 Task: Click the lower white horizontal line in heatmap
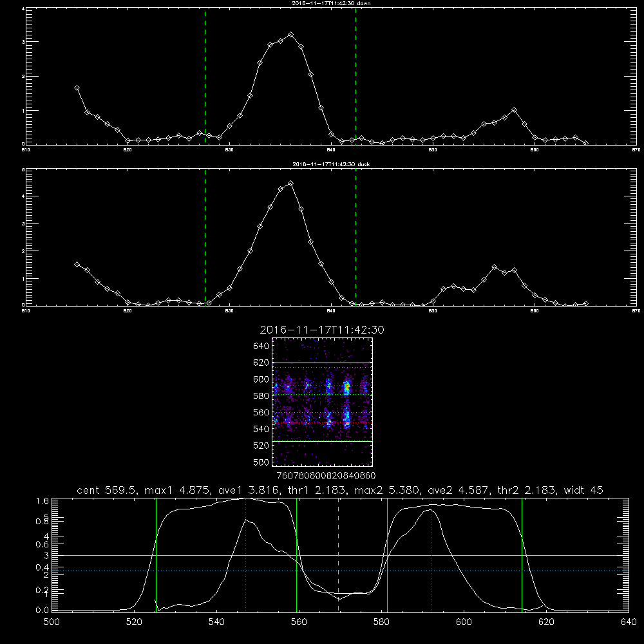(x=322, y=442)
